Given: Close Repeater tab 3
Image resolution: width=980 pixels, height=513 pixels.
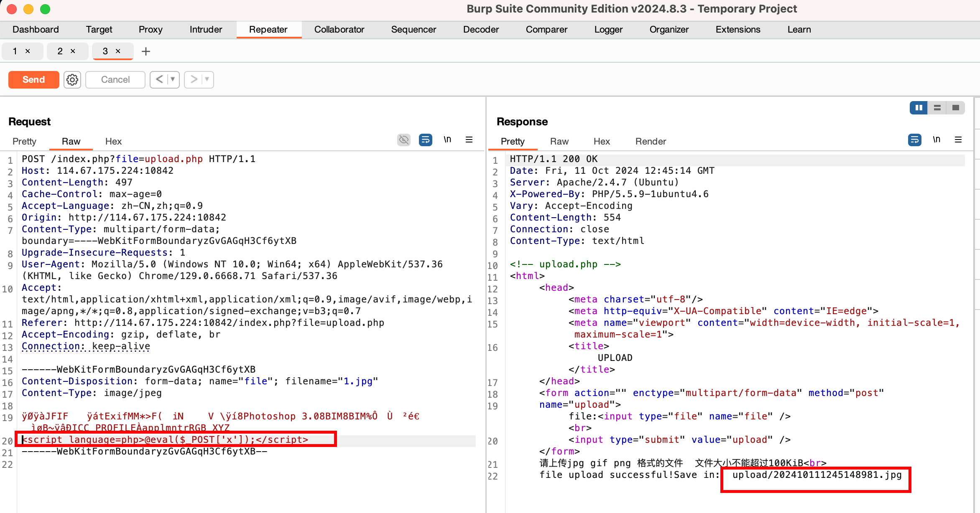Looking at the screenshot, I should point(118,51).
